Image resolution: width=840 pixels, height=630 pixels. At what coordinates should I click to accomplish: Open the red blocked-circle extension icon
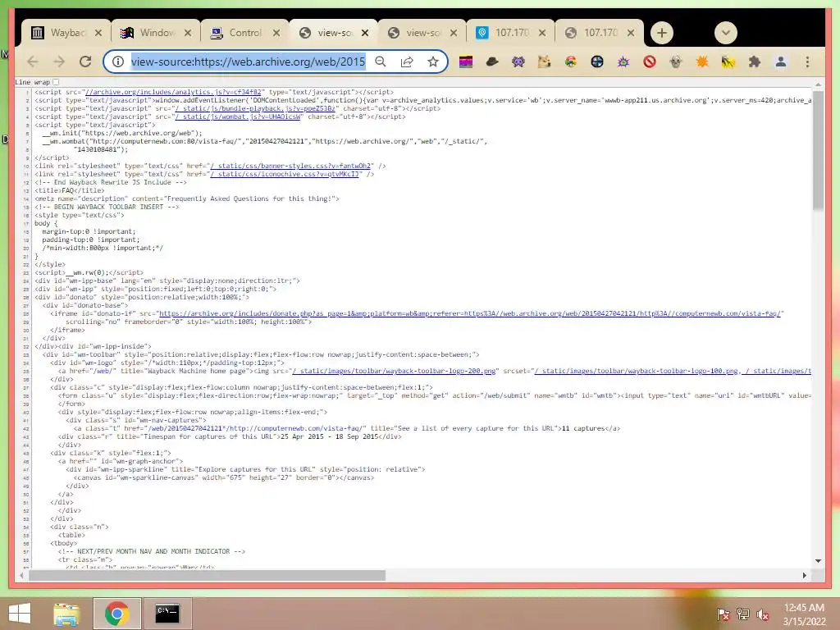coord(650,62)
